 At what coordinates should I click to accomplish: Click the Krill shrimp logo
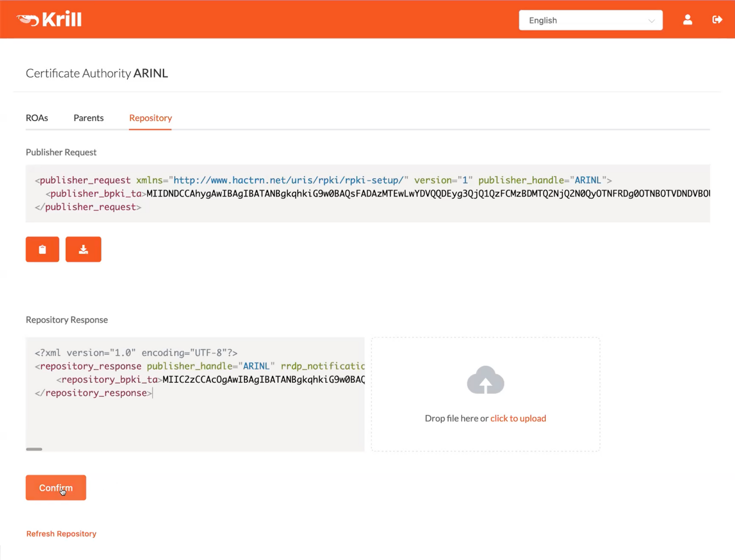[x=27, y=19]
